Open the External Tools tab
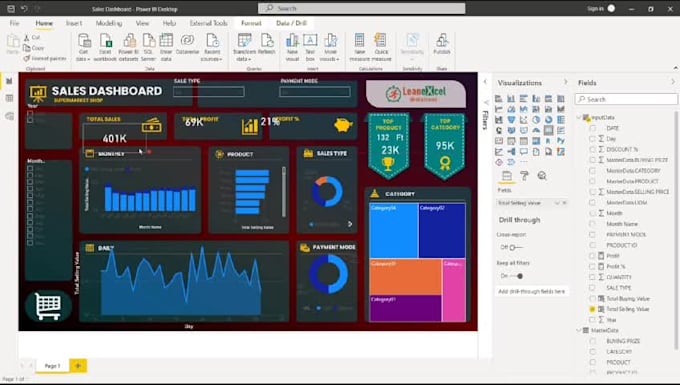This screenshot has width=680, height=385. coord(209,23)
